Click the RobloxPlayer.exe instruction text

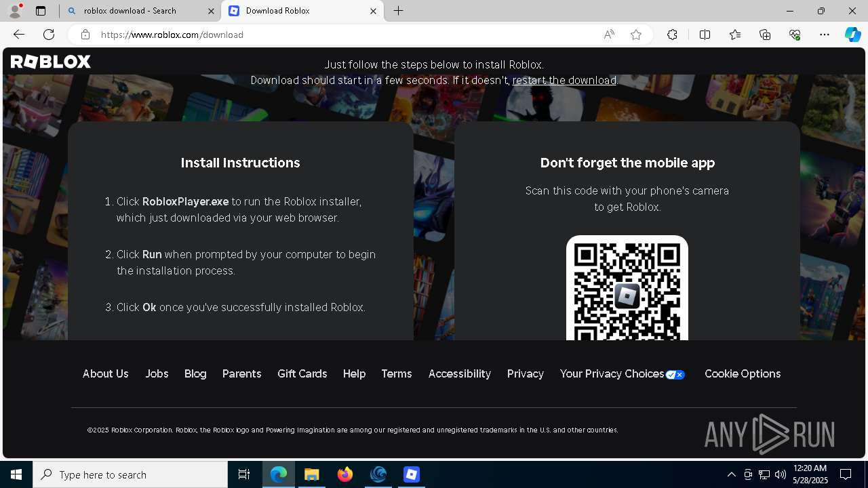[x=185, y=201]
